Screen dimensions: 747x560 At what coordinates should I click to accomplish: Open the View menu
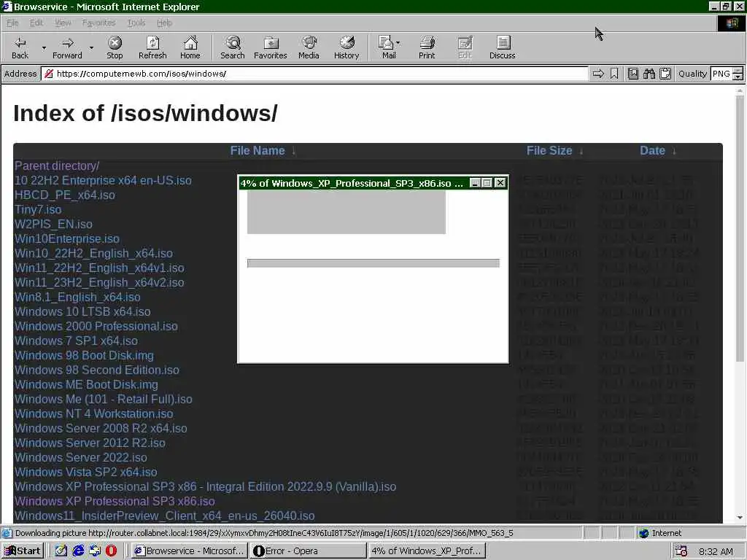point(63,23)
